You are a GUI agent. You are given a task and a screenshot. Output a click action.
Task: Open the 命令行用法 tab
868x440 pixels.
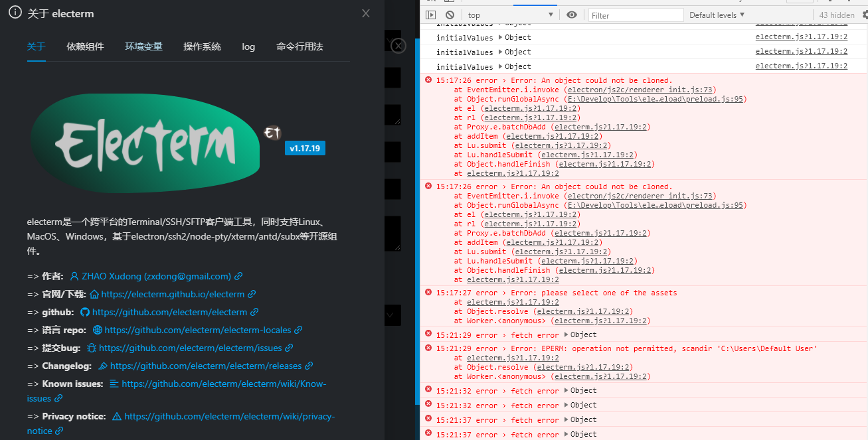tap(300, 46)
